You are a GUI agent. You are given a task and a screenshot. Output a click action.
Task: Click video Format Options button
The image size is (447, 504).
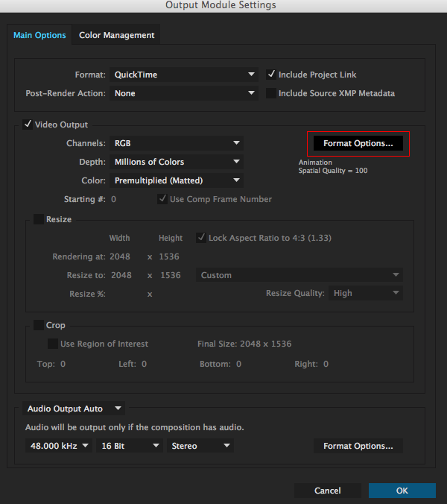click(358, 143)
